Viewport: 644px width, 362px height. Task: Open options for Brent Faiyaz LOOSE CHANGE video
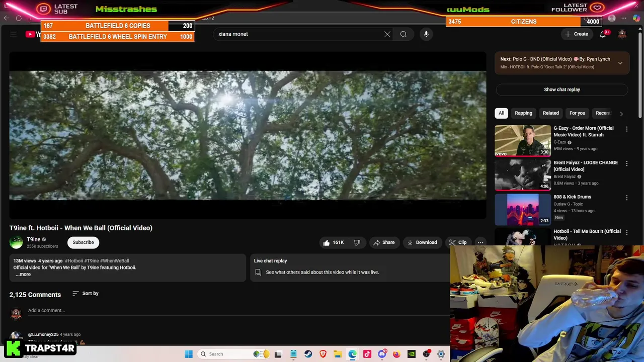pyautogui.click(x=627, y=163)
